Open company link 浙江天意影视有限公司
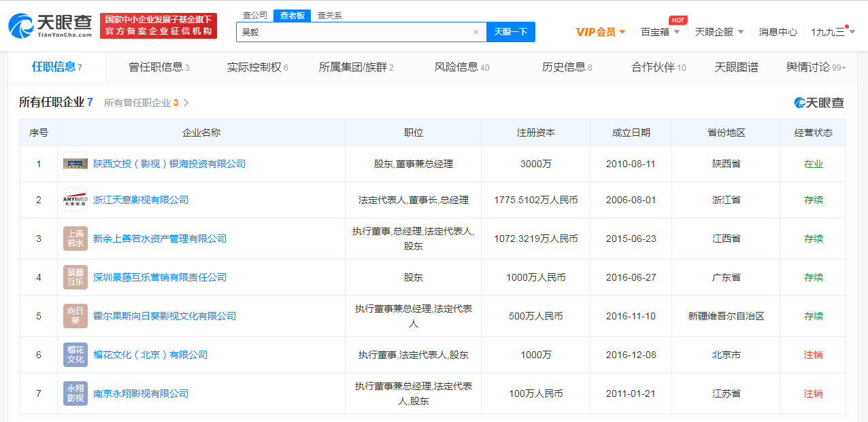This screenshot has width=868, height=422. pyautogui.click(x=141, y=200)
